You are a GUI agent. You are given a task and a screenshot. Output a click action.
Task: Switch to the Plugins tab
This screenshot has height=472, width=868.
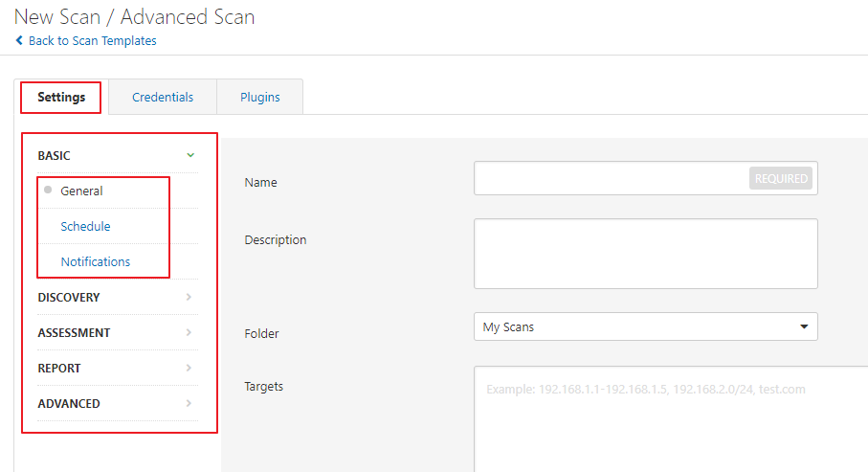click(260, 97)
